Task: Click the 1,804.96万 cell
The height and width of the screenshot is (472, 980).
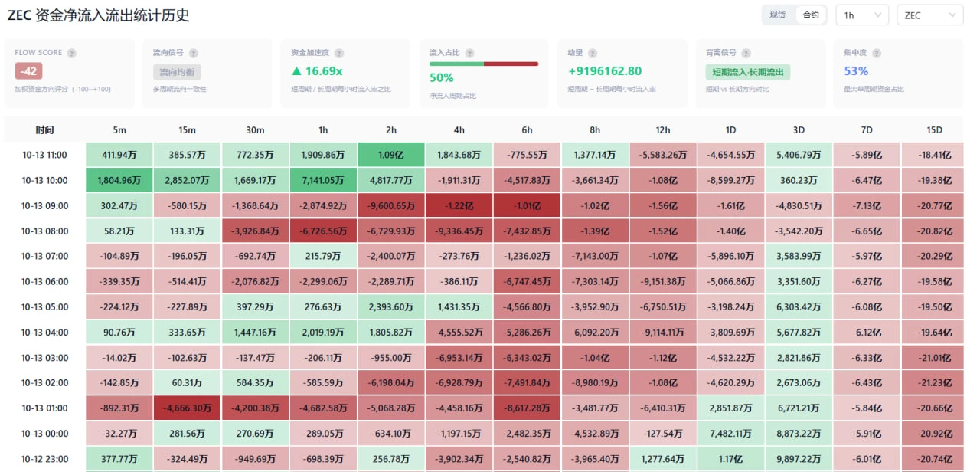Action: point(119,180)
